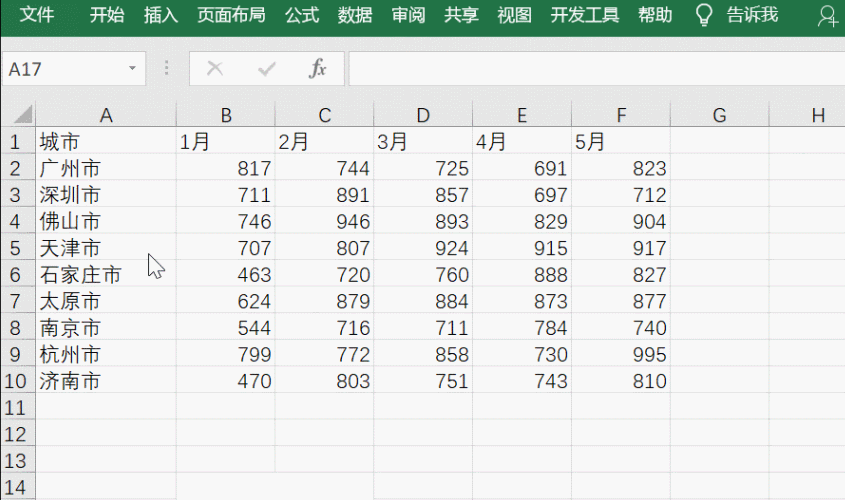Click cell with value 624

(x=226, y=301)
